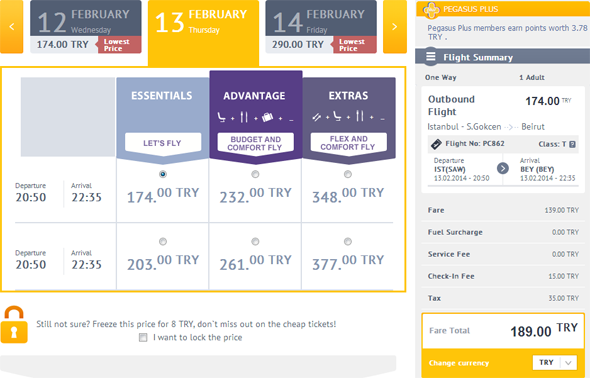Viewport: 590px width, 378px height.
Task: Go to next dates with right arrow
Action: point(395,26)
